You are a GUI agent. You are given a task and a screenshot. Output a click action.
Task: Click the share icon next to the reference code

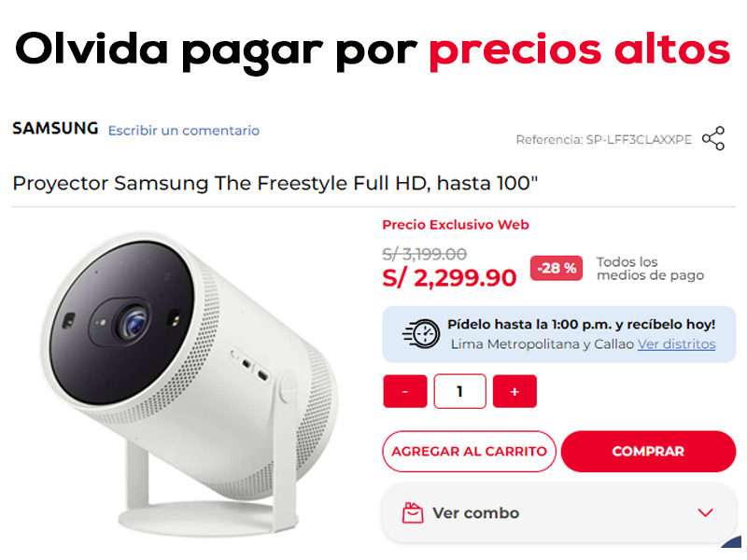tap(712, 138)
